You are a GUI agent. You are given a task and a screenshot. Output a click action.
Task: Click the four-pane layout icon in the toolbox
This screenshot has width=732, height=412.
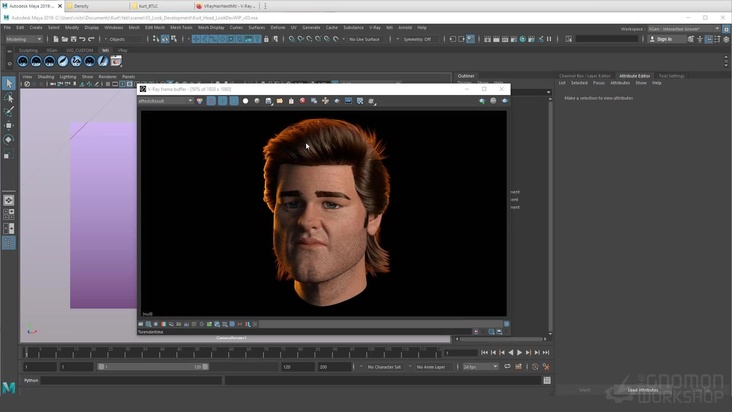9,214
